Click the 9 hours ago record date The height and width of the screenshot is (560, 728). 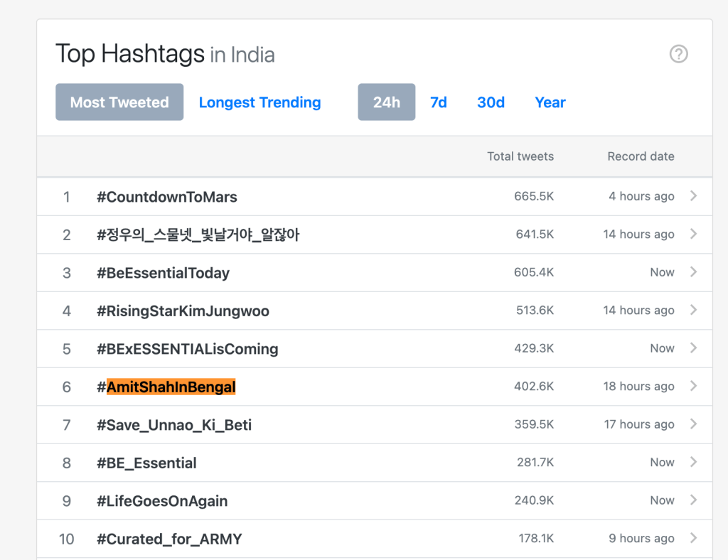pyautogui.click(x=642, y=539)
